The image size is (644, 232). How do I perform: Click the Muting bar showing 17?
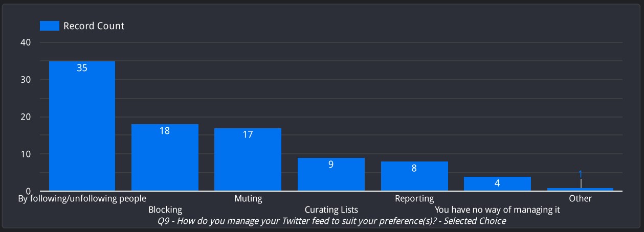[248, 159]
